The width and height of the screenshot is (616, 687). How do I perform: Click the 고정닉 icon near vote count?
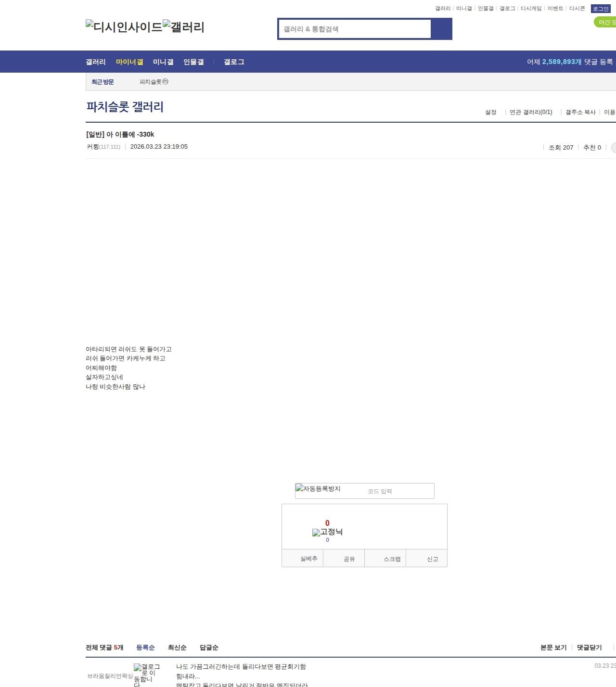point(317,532)
